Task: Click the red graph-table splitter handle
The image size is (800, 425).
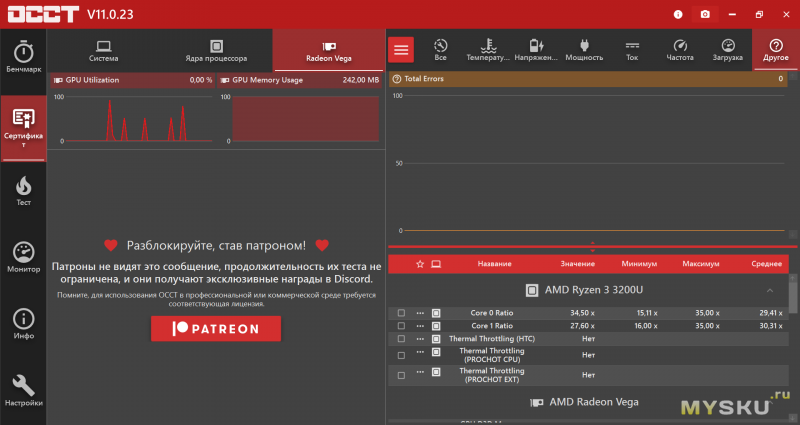Action: [592, 247]
